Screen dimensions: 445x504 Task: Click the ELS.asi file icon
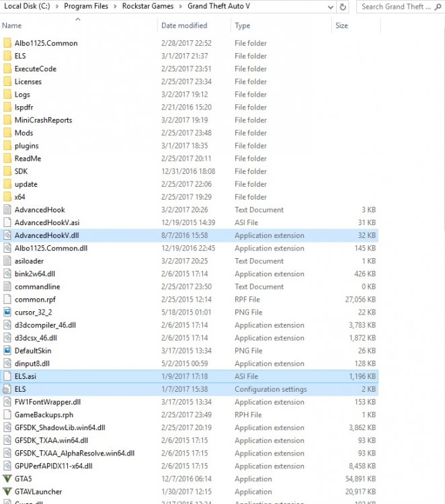coord(7,376)
